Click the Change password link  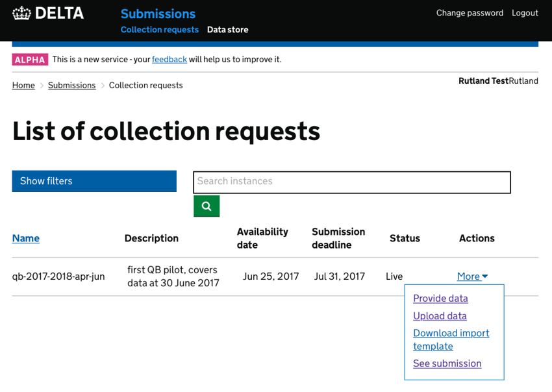[x=470, y=13]
